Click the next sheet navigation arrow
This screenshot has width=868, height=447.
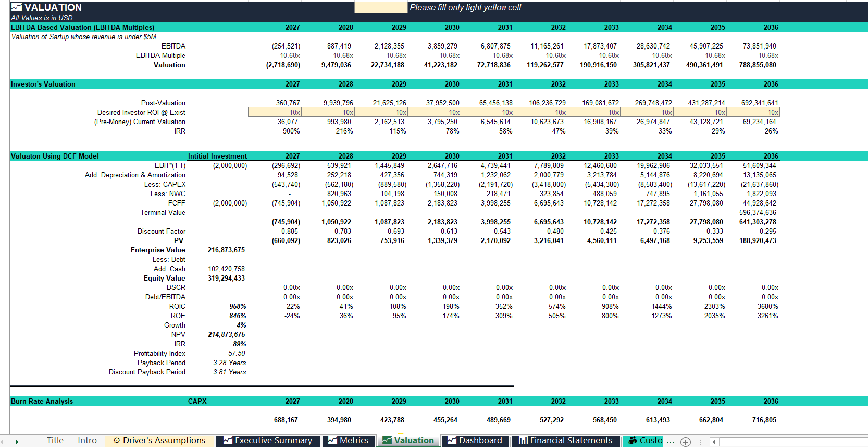(x=17, y=442)
